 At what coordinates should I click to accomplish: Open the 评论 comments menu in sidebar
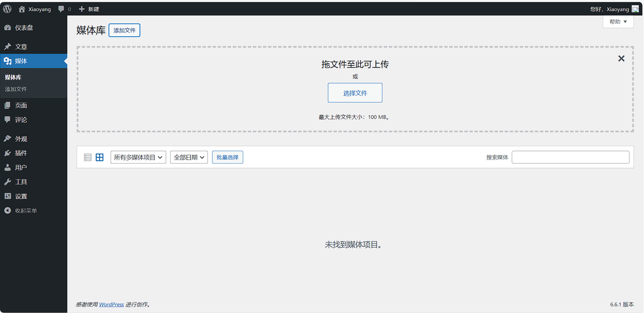point(33,120)
